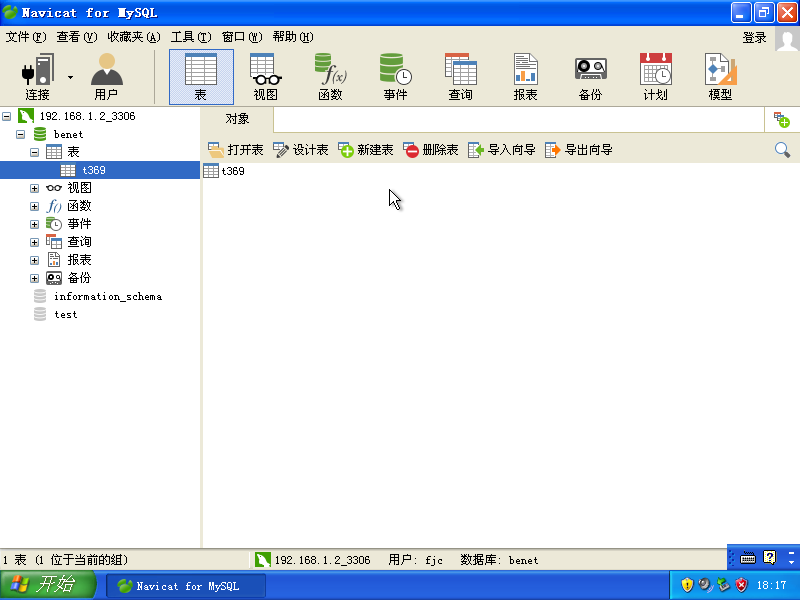Collapse the 192.168.1.2_3306 connection node
This screenshot has width=800, height=600.
pyautogui.click(x=7, y=116)
